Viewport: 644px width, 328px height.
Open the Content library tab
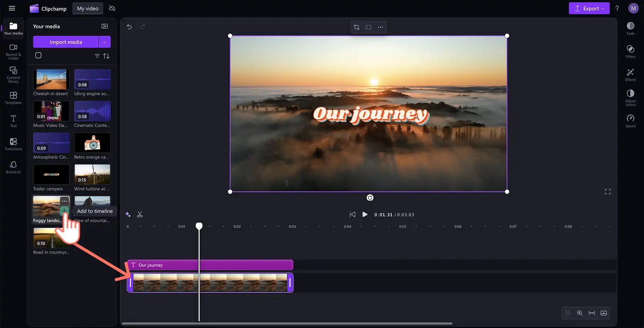13,75
